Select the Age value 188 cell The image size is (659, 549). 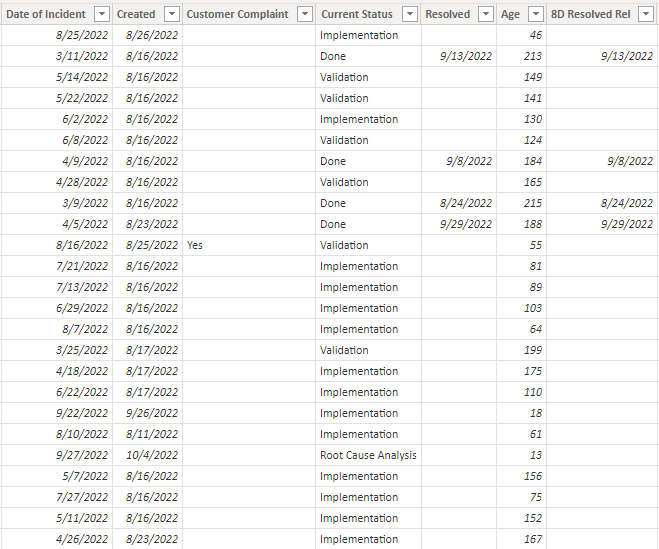pyautogui.click(x=522, y=224)
